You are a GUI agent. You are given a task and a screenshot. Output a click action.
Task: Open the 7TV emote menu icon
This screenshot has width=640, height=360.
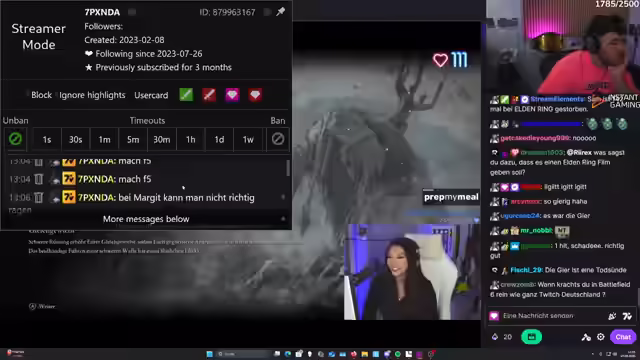tap(627, 316)
